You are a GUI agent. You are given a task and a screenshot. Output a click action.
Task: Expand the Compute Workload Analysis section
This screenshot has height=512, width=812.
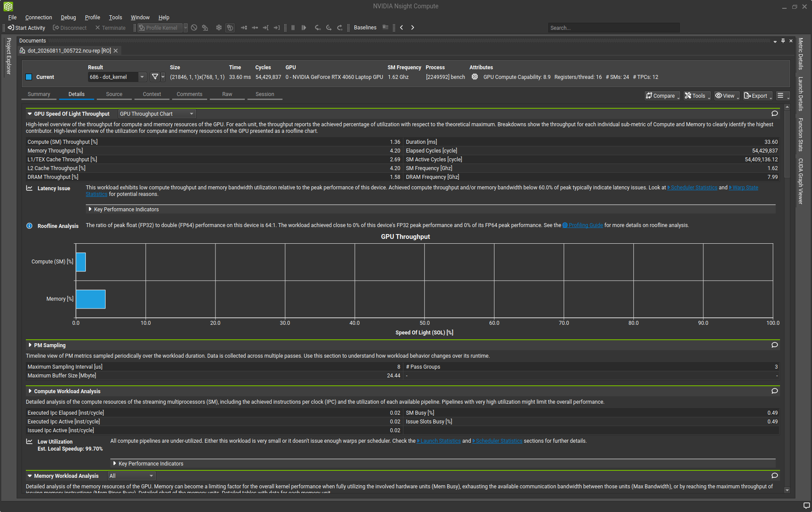pos(30,391)
